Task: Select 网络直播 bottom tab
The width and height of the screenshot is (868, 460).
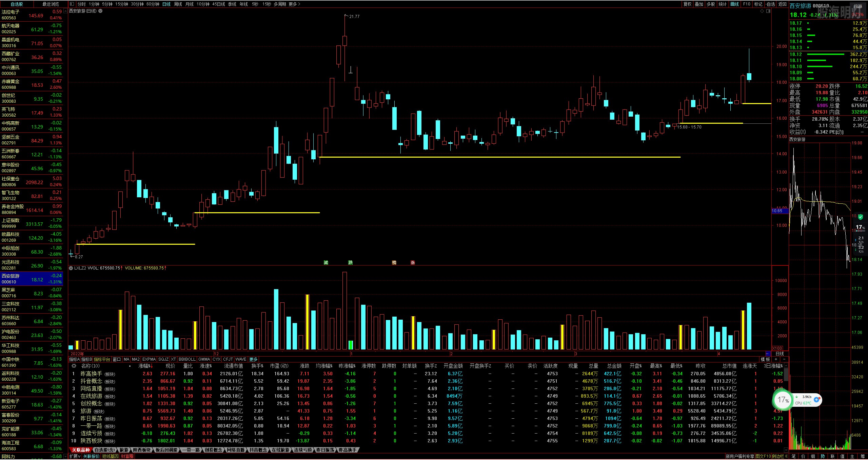Action: (x=236, y=450)
